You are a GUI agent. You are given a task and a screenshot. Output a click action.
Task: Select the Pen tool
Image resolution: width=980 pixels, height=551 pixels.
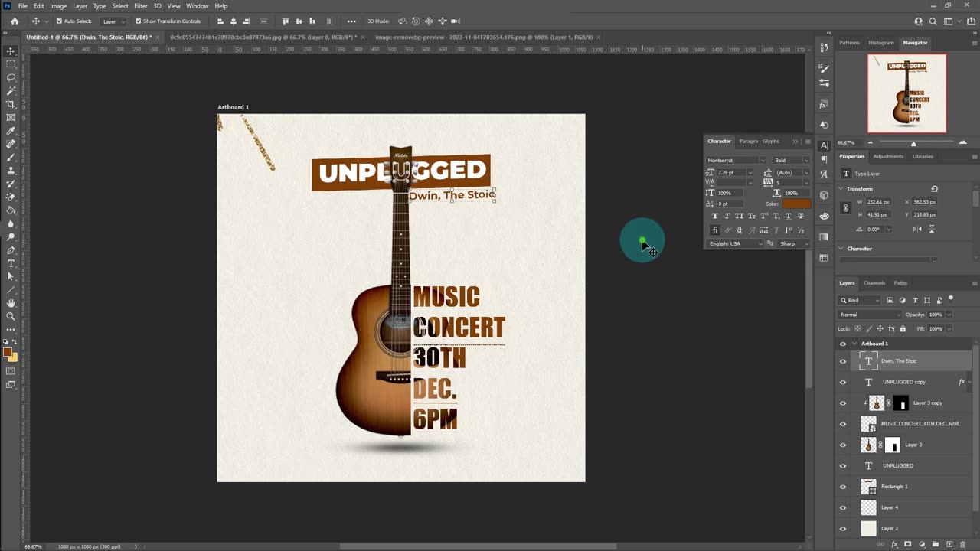coord(11,250)
